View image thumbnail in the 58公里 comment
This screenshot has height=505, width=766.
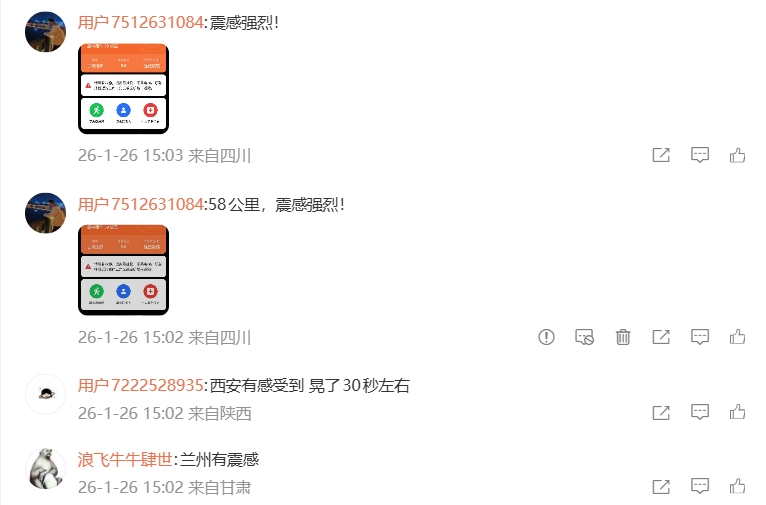click(x=123, y=270)
